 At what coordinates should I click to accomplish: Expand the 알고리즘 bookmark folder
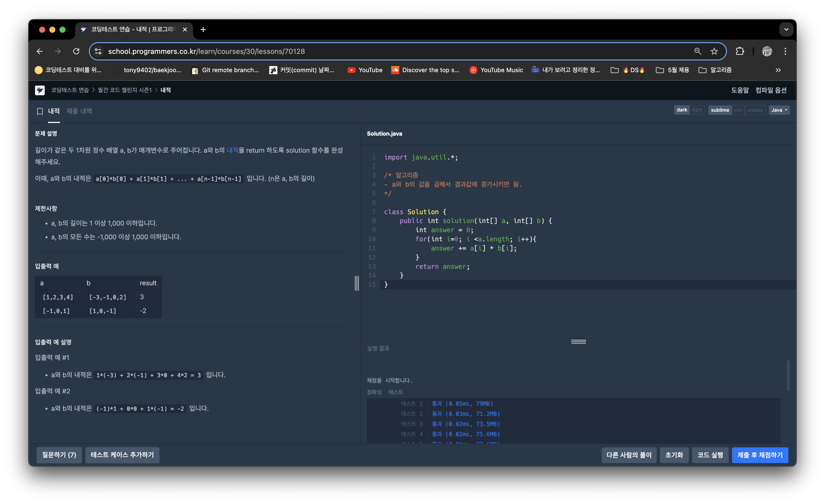pyautogui.click(x=715, y=70)
